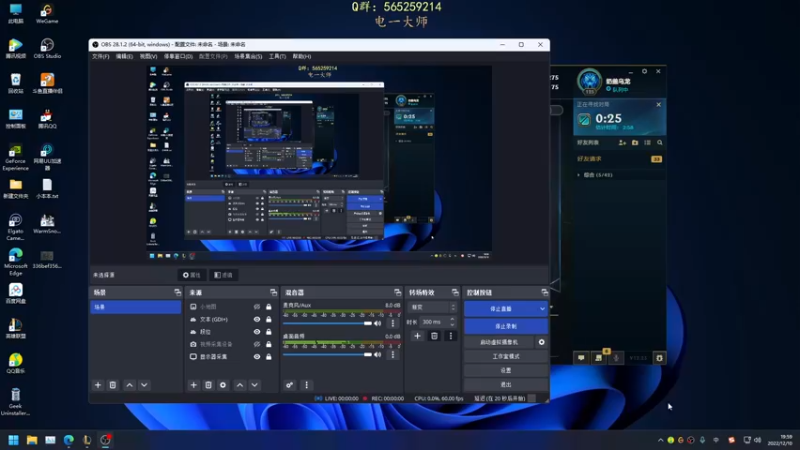This screenshot has height=450, width=800.
Task: Open source Properties button above the docks
Action: pyautogui.click(x=192, y=275)
